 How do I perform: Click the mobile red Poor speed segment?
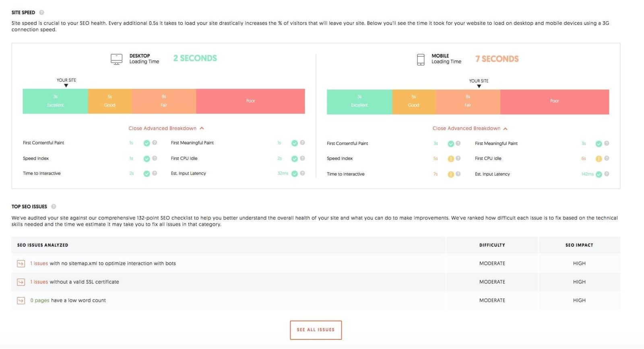point(554,102)
